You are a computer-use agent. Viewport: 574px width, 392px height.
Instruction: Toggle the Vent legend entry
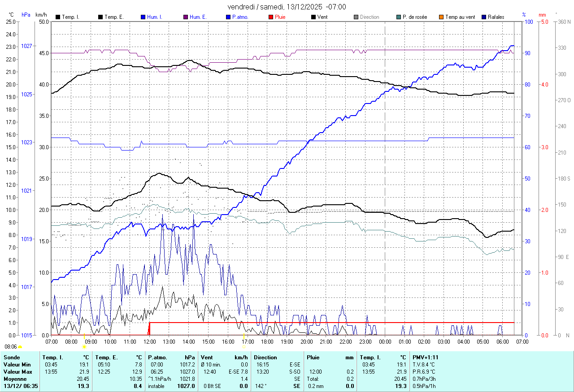[x=322, y=17]
